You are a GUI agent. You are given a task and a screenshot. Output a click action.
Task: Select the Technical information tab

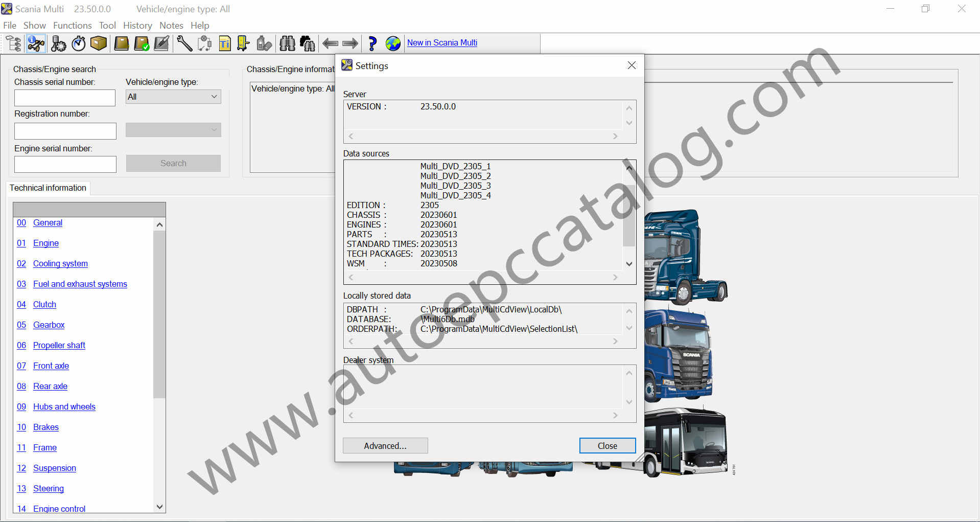pos(48,188)
